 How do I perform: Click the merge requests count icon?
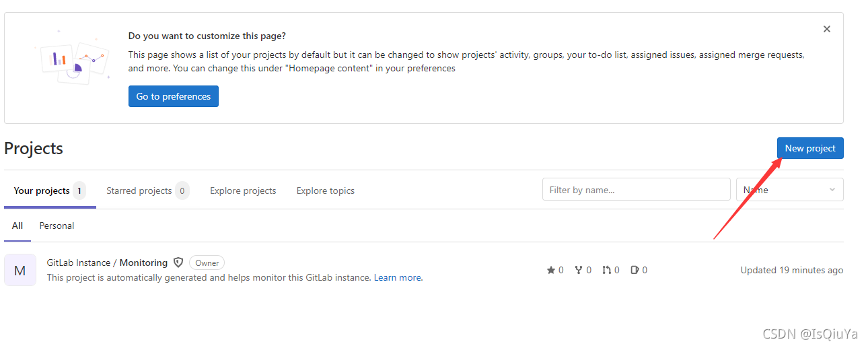click(x=606, y=270)
